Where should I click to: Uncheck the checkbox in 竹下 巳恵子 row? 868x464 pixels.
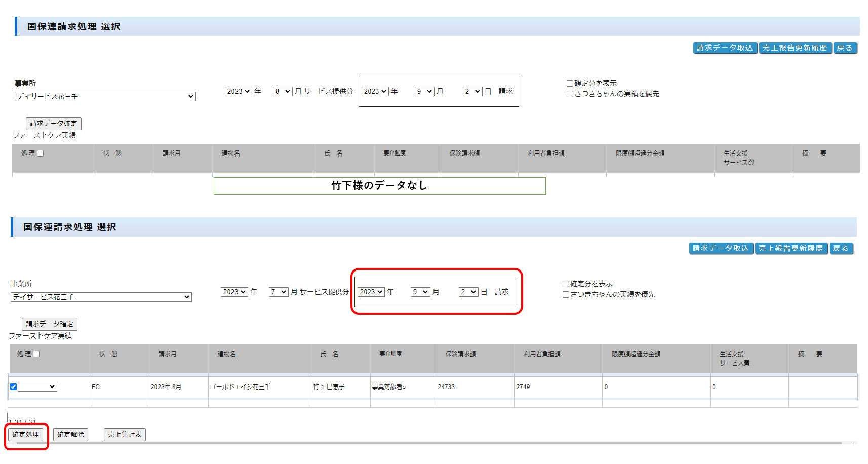pyautogui.click(x=14, y=387)
